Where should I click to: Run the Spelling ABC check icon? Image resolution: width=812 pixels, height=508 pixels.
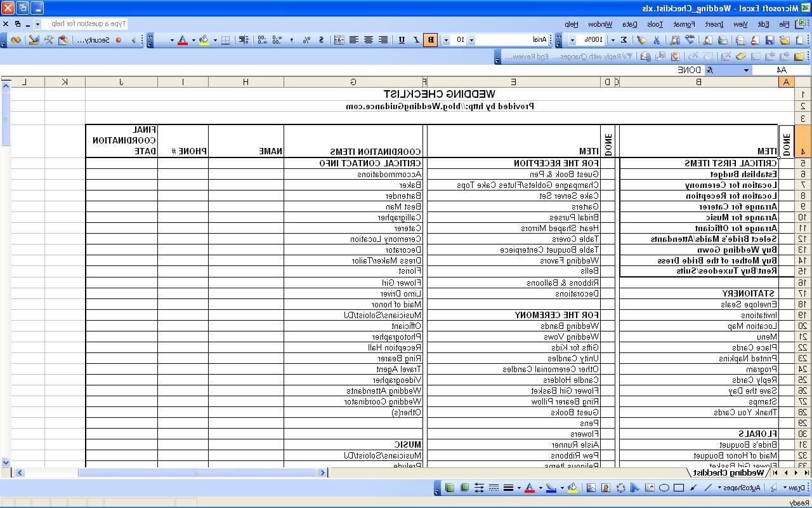point(690,40)
